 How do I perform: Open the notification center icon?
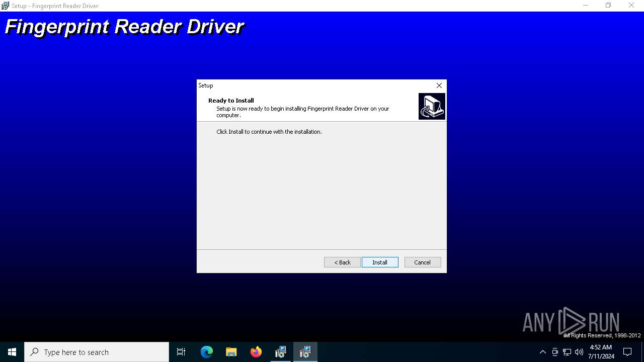627,352
